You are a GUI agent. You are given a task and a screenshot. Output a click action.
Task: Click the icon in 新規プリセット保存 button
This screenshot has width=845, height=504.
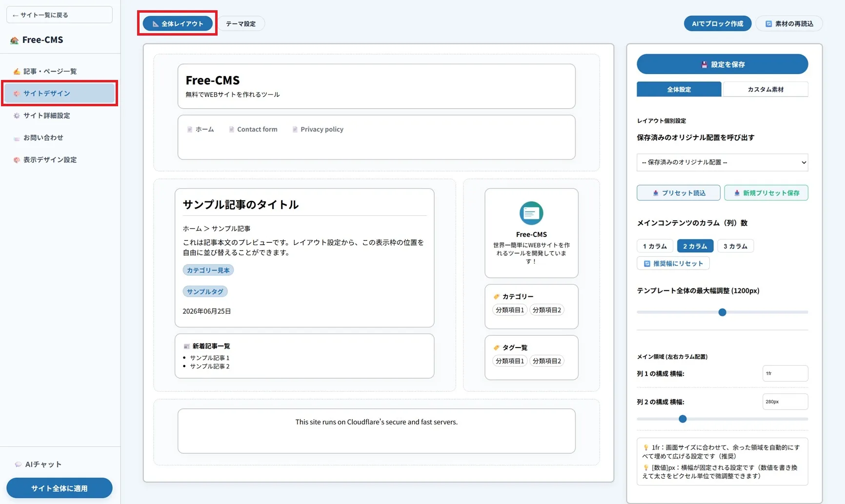tap(737, 193)
